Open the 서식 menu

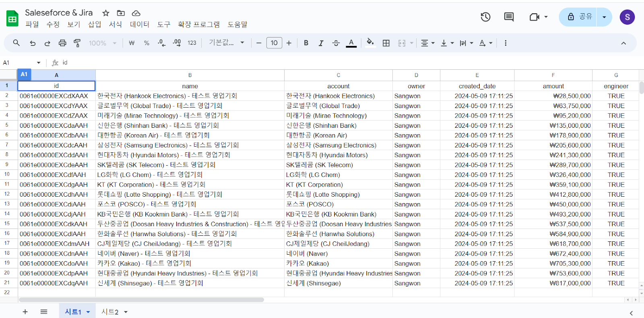pyautogui.click(x=116, y=25)
